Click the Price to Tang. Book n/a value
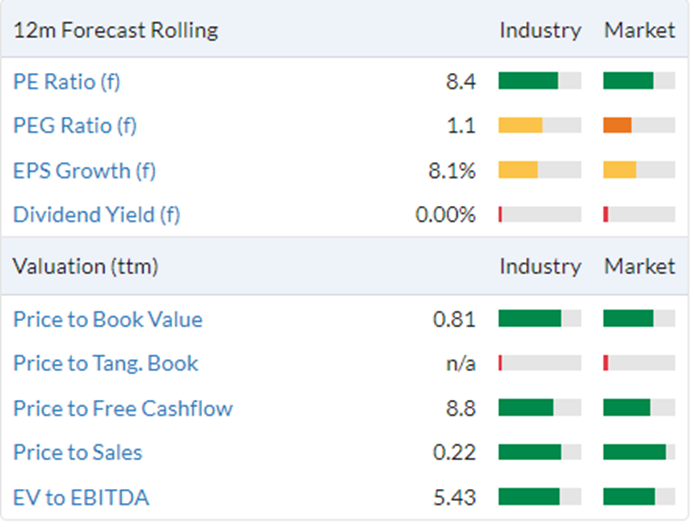Screen dimensions: 694x527 tap(461, 364)
